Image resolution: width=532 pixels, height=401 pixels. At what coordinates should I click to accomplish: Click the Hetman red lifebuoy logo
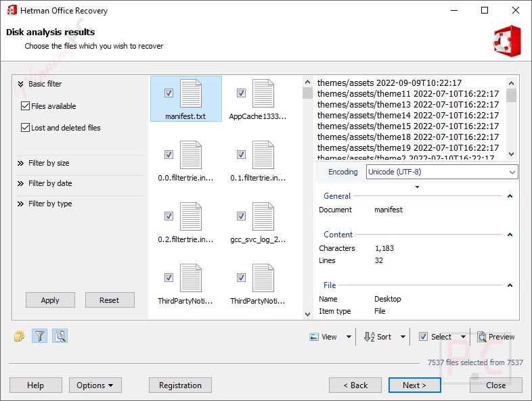507,41
